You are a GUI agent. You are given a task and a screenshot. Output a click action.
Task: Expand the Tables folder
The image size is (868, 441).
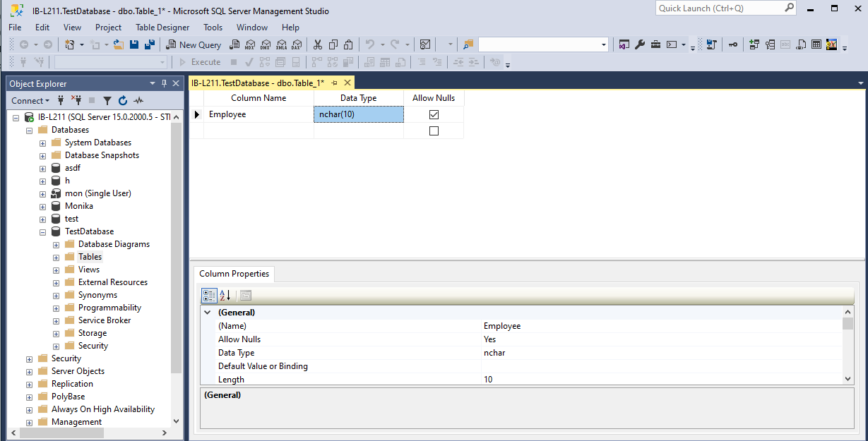[57, 257]
